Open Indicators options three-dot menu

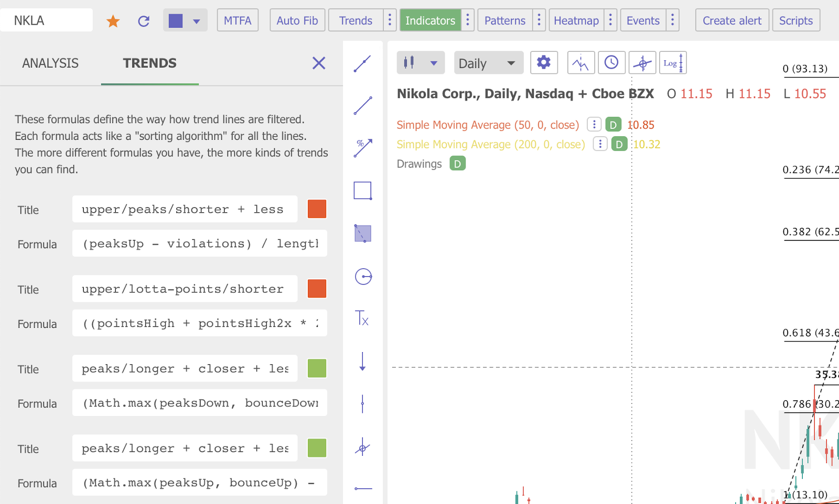click(468, 20)
